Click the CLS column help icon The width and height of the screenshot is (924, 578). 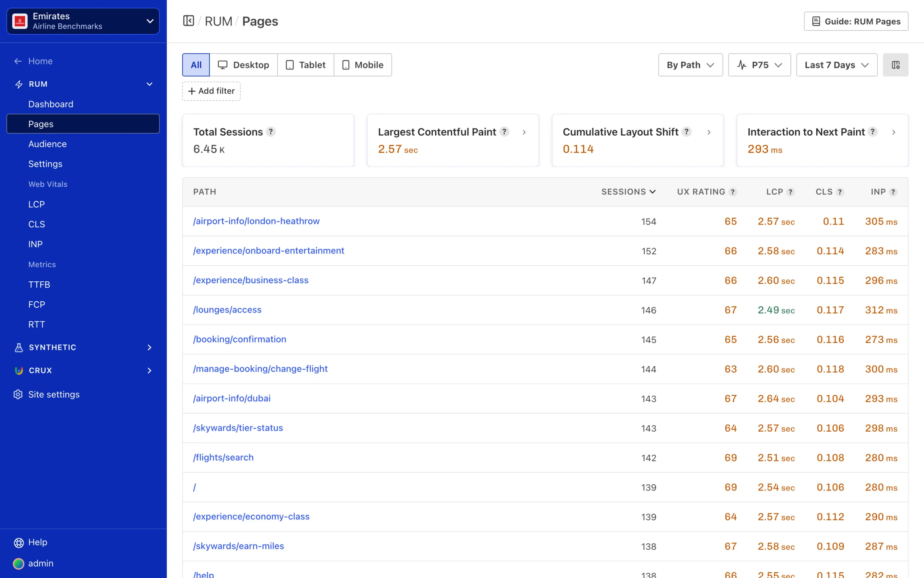[840, 192]
